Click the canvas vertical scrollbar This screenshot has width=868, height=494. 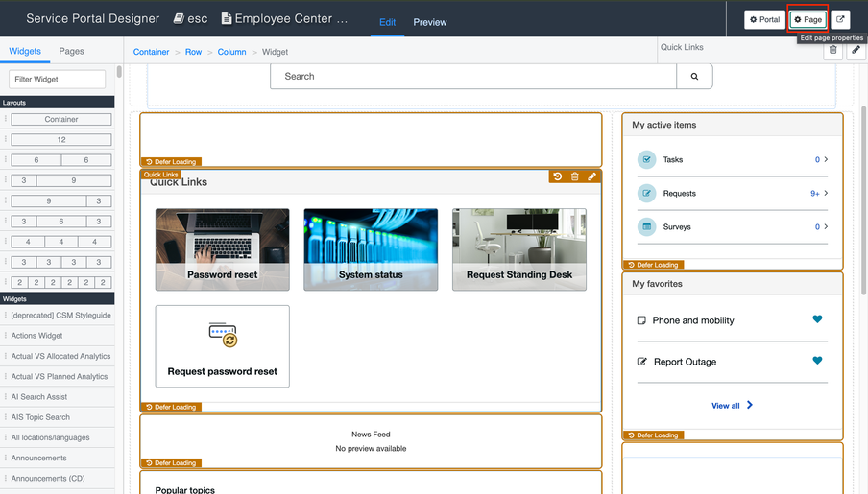click(864, 200)
